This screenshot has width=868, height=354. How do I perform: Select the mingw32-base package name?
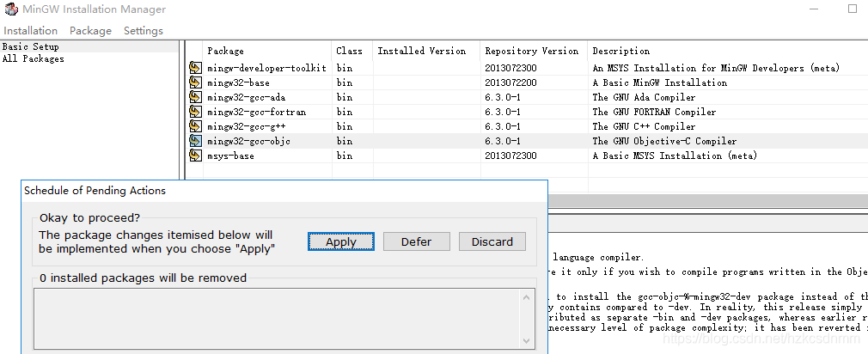(x=239, y=83)
